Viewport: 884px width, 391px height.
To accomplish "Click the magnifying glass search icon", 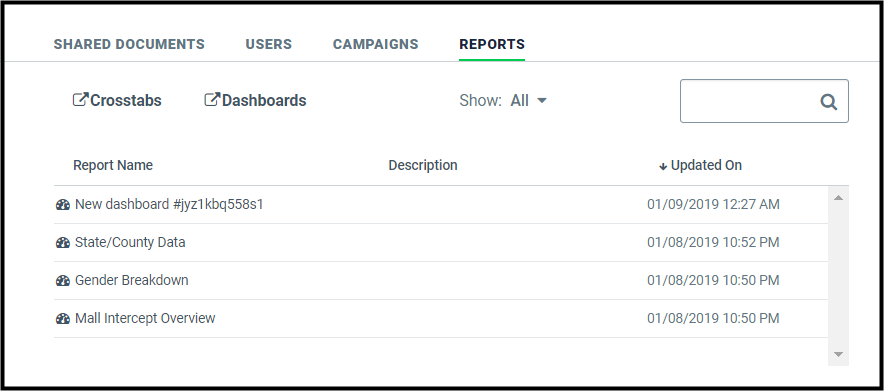I will [828, 101].
